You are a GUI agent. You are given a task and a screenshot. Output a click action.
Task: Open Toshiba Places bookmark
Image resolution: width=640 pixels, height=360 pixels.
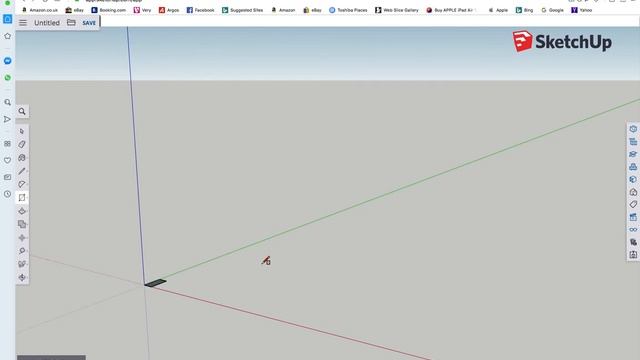(348, 10)
